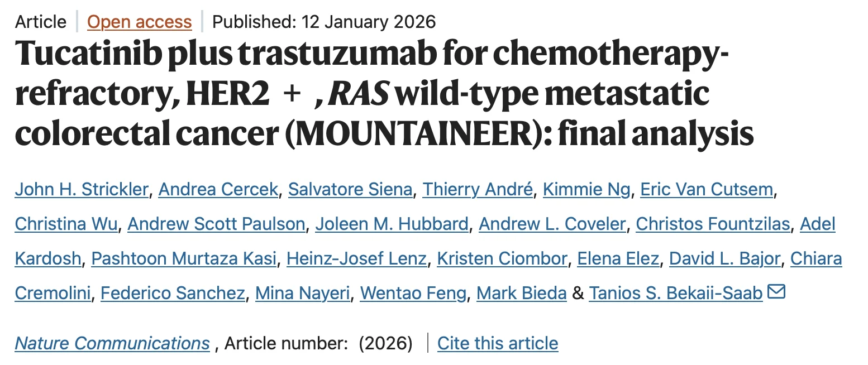Click Andrew Scott Paulson's name
The width and height of the screenshot is (868, 365).
216,224
